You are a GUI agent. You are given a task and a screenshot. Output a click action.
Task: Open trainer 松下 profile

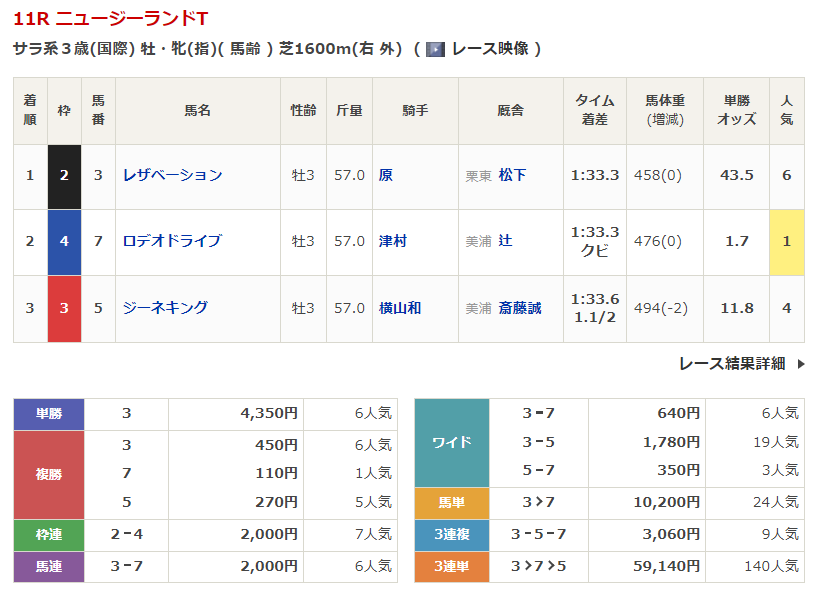[512, 175]
